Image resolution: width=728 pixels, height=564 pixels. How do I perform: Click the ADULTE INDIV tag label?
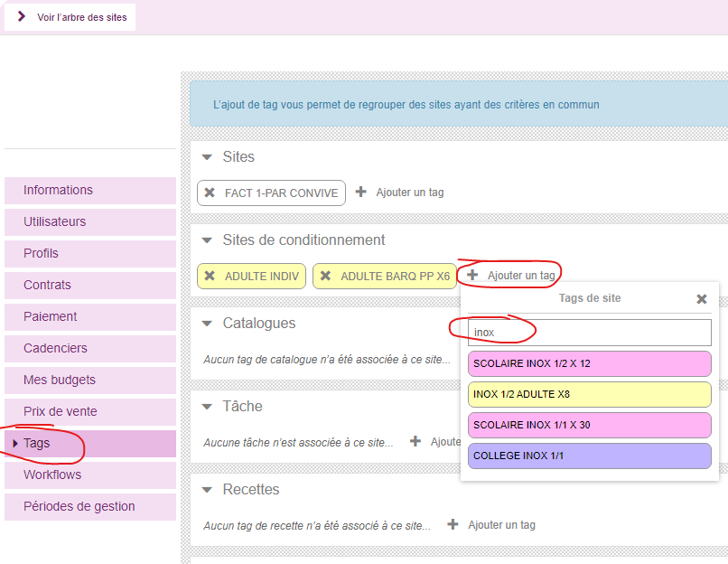pyautogui.click(x=262, y=276)
